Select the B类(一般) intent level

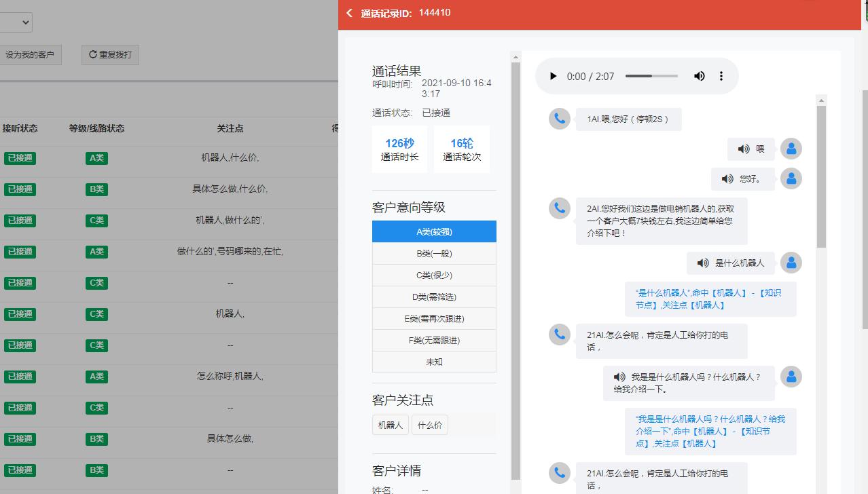(x=434, y=253)
